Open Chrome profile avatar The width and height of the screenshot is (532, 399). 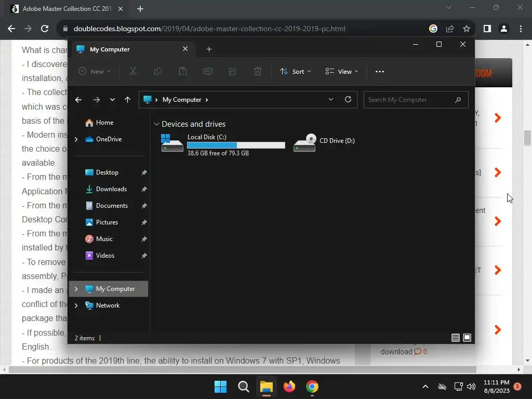click(x=504, y=29)
